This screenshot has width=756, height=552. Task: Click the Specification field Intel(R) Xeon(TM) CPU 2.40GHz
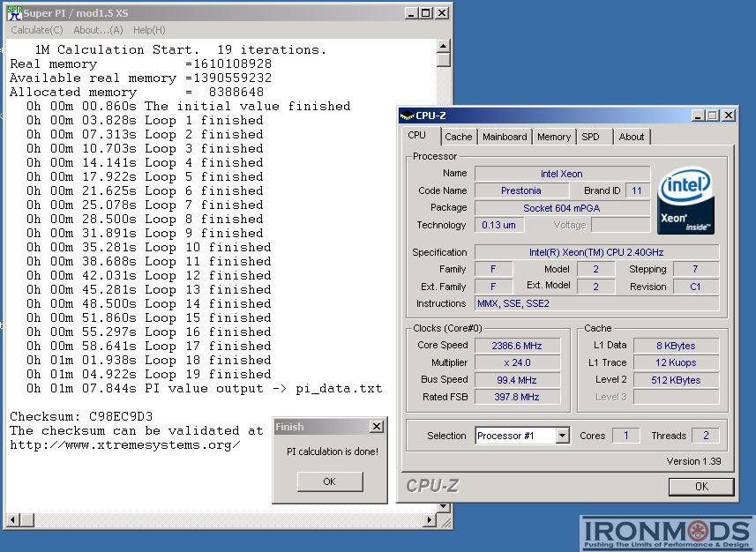click(x=597, y=252)
